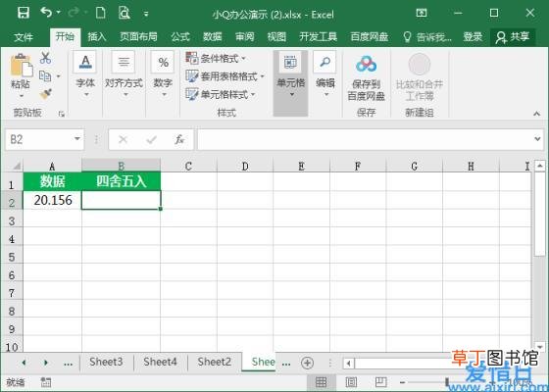Click the Copy icon

point(45,75)
